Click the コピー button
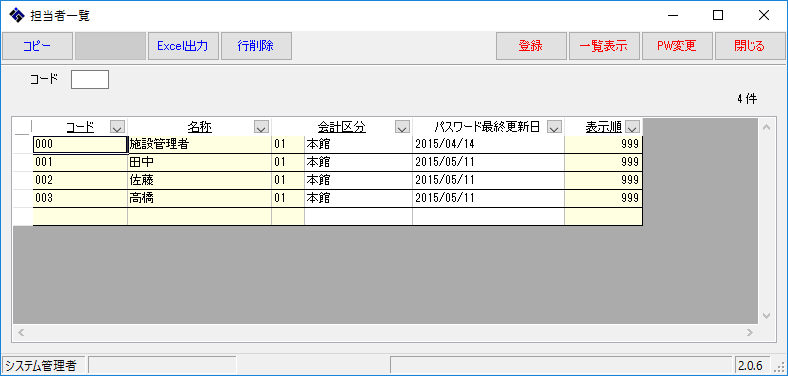The image size is (788, 376). 37,46
